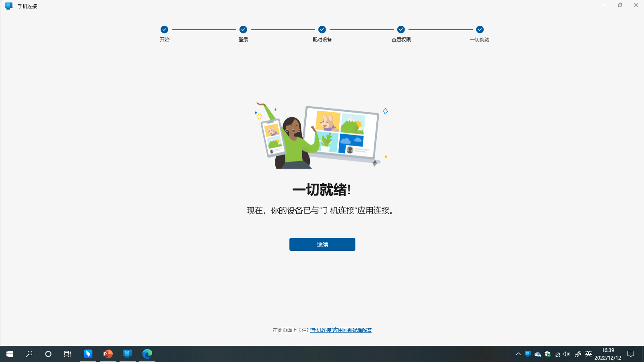Click the 继续 button

point(322,244)
